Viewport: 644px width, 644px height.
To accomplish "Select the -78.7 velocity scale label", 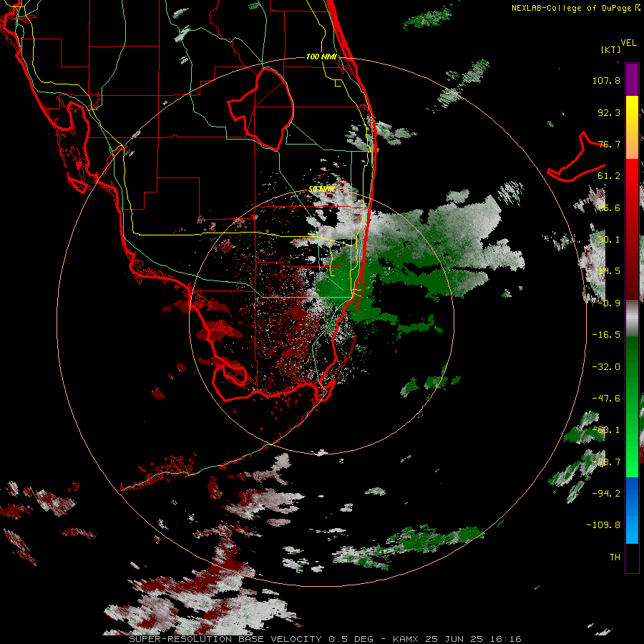I will (x=606, y=462).
